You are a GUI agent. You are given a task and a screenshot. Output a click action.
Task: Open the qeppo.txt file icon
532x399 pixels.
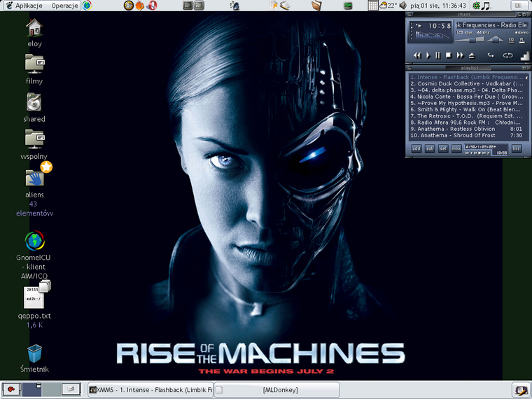pyautogui.click(x=34, y=297)
